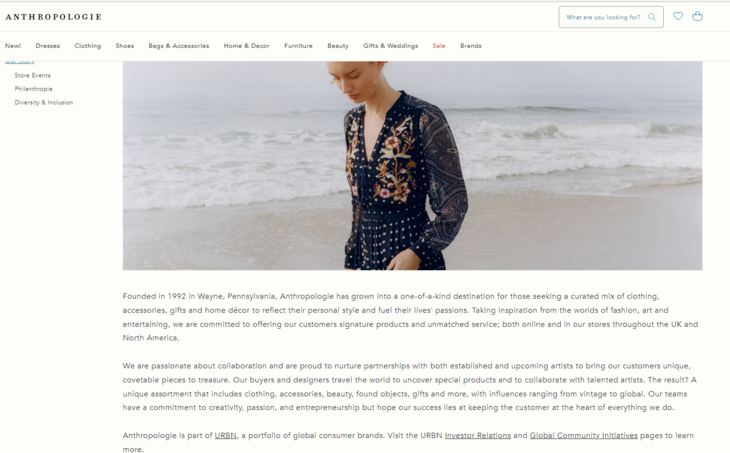Open the Brands menu
730x453 pixels.
(x=471, y=46)
